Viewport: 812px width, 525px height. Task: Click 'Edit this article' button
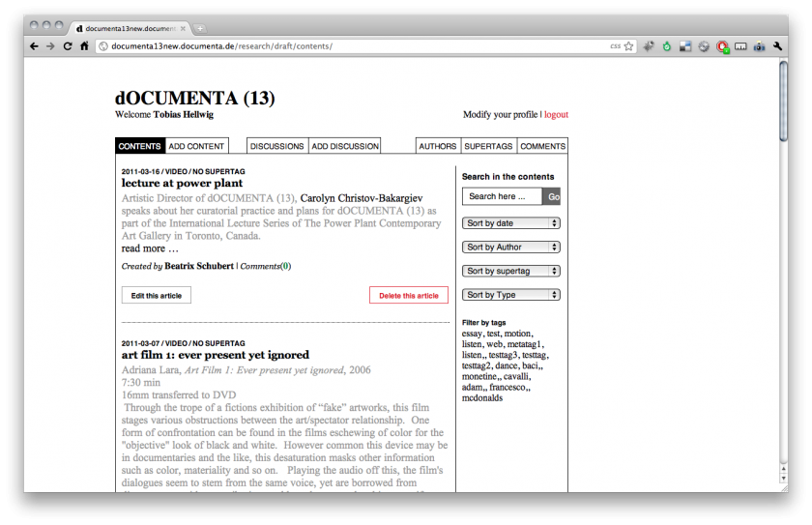pos(157,295)
